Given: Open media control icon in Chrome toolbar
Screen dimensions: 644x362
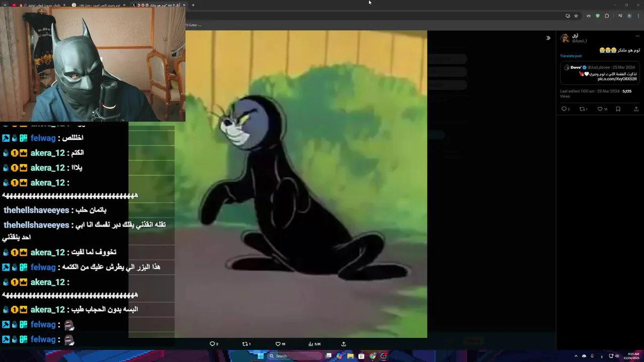Looking at the screenshot, I should click(x=620, y=16).
